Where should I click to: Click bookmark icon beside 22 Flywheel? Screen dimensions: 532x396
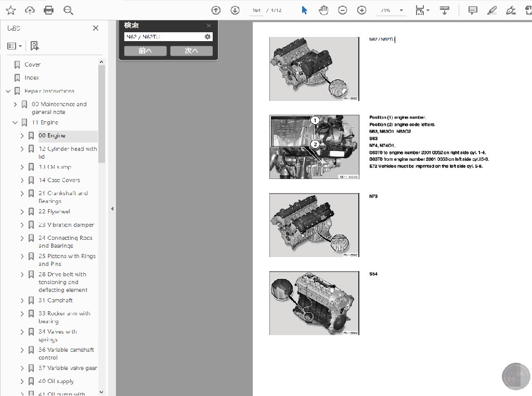point(31,212)
